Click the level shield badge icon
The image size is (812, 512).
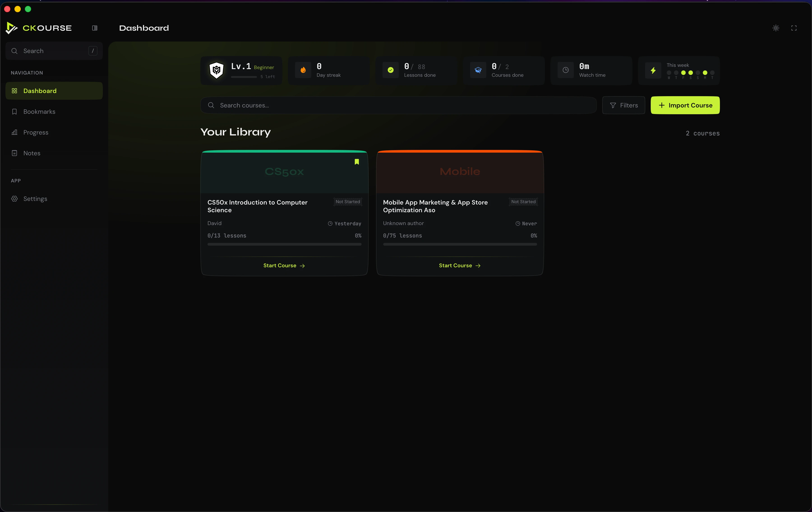point(217,70)
